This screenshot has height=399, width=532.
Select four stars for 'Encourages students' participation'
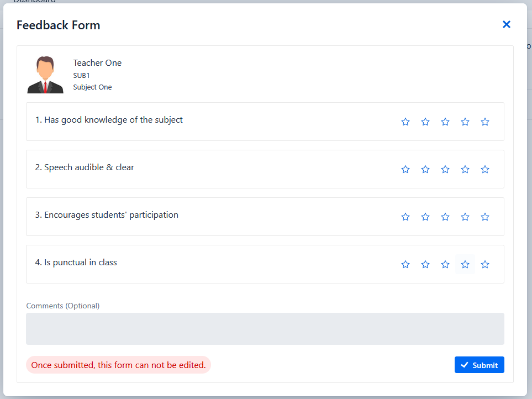[x=465, y=217]
